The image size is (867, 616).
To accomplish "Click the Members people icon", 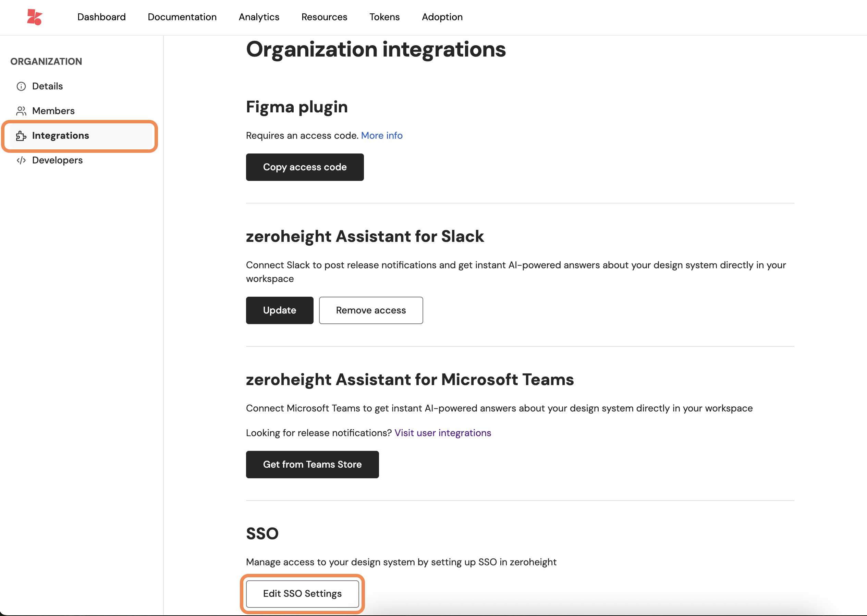I will click(x=21, y=111).
